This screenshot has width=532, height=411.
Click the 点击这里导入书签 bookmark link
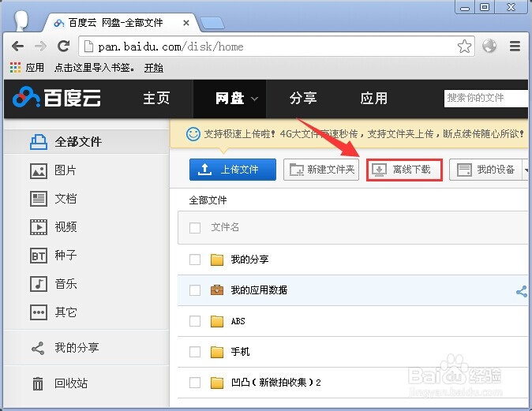click(94, 68)
